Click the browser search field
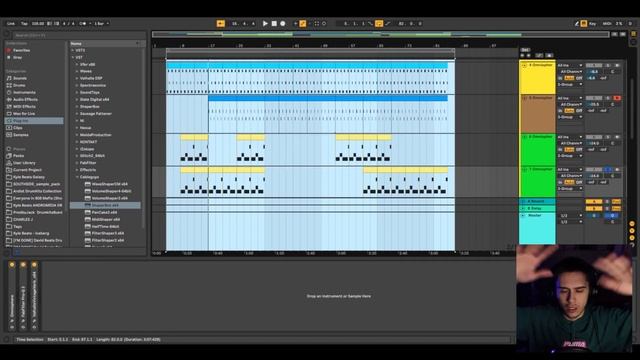The image size is (640, 360). click(x=78, y=36)
